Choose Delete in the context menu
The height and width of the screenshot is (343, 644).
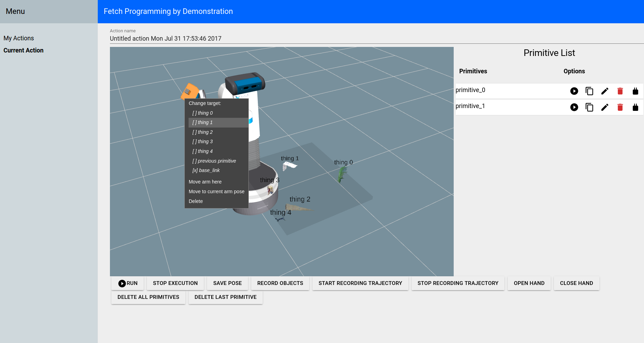[x=216, y=201]
